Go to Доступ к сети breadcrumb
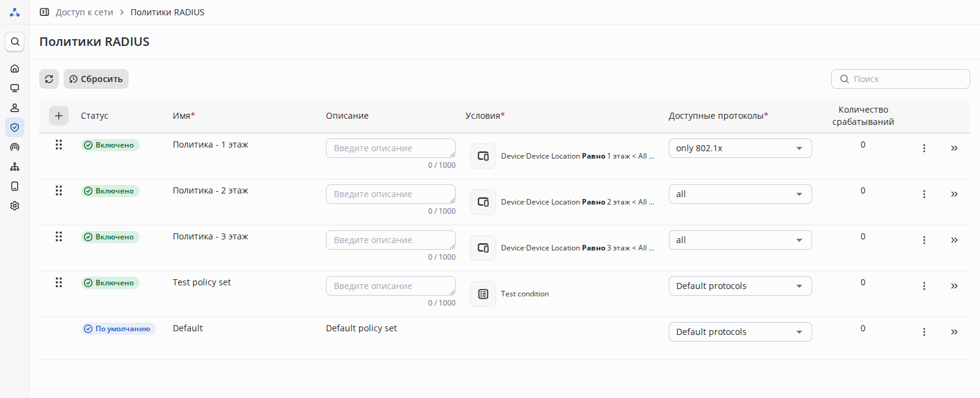The image size is (980, 398). (x=84, y=12)
